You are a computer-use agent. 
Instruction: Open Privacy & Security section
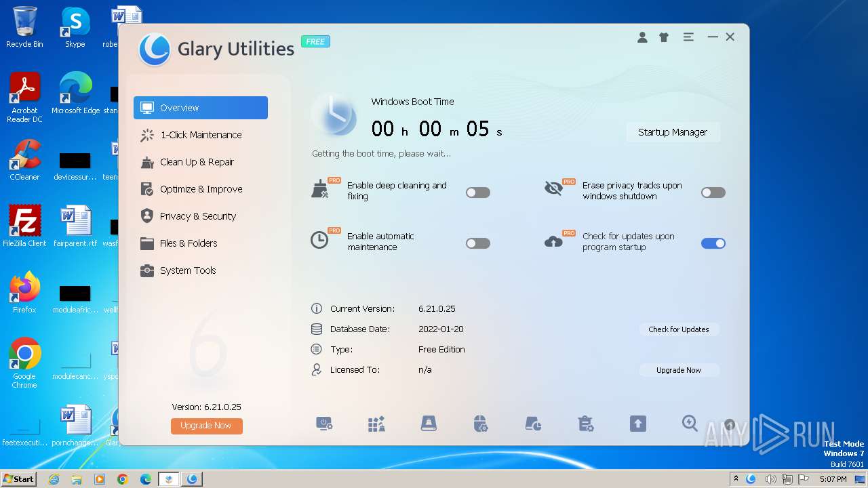point(201,216)
